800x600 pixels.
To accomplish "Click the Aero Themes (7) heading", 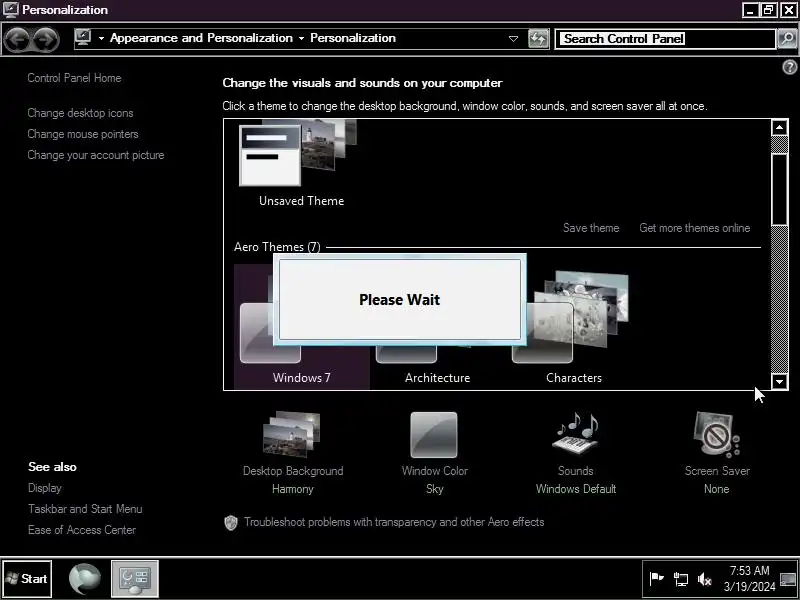I will pyautogui.click(x=277, y=247).
